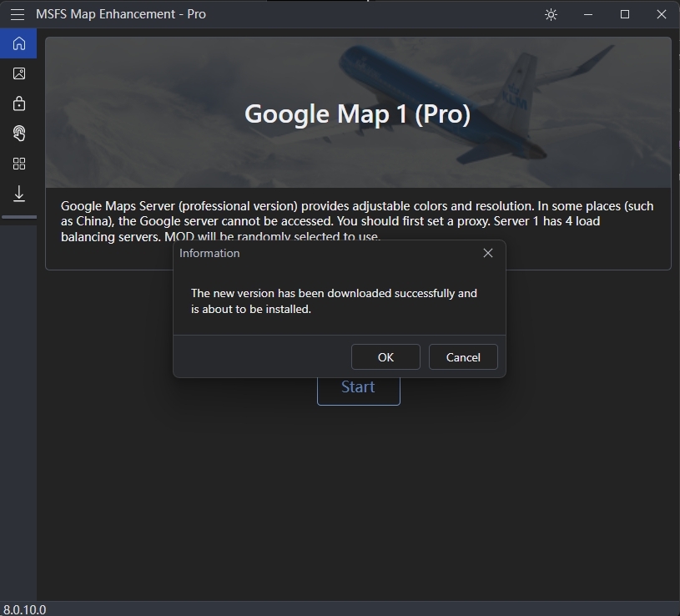Open the fingerprint touch sidebar icon

pos(18,134)
